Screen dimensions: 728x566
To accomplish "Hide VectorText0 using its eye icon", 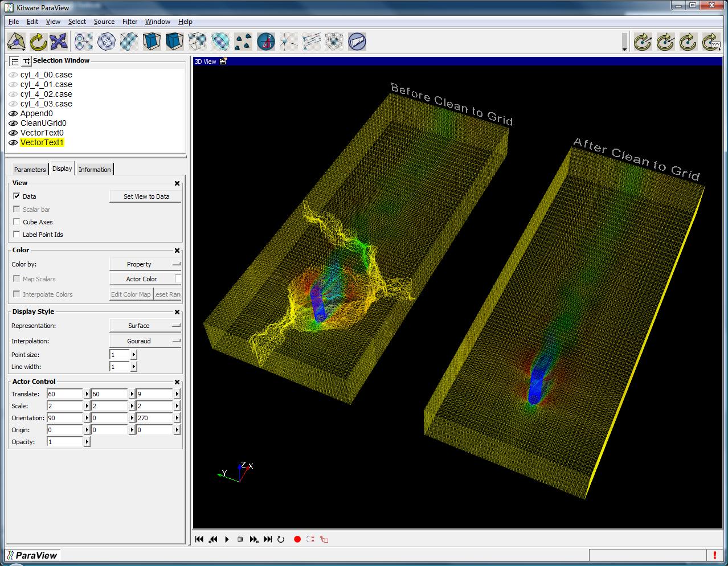I will pyautogui.click(x=13, y=133).
